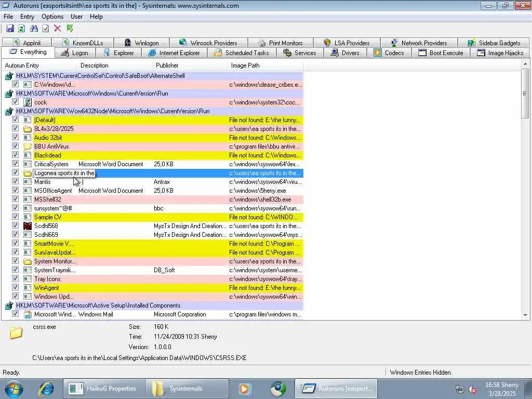Click the taskbar clock showing 16:58
Image resolution: width=532 pixels, height=399 pixels.
[502, 389]
